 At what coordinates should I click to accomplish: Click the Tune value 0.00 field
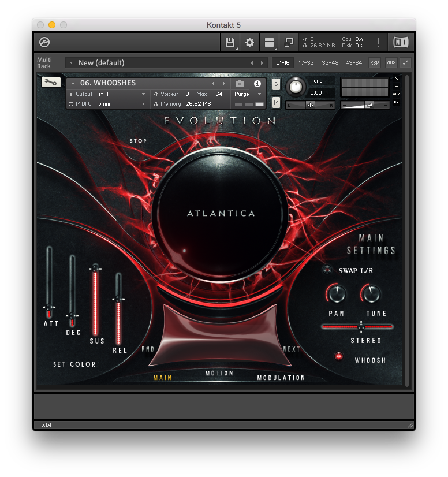[322, 92]
